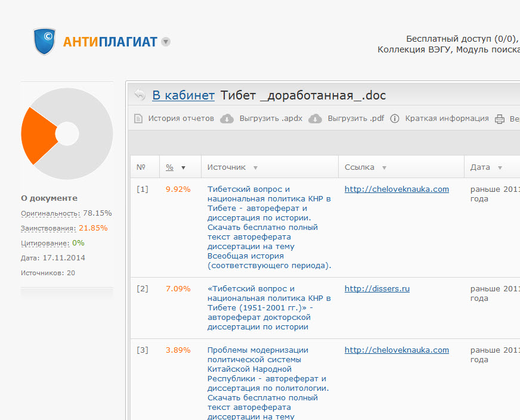Click the [1] row number
This screenshot has width=520, height=420.
[x=143, y=189]
